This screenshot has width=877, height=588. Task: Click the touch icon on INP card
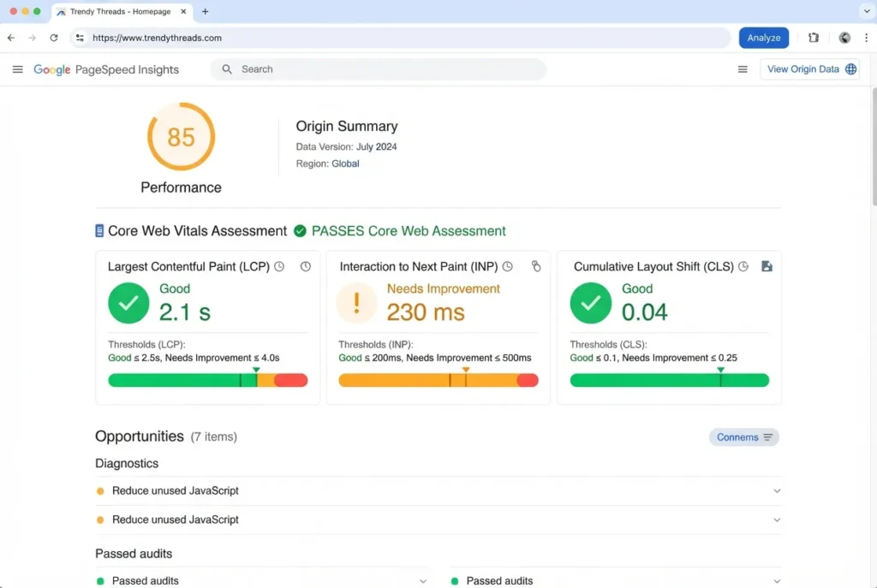(x=536, y=267)
